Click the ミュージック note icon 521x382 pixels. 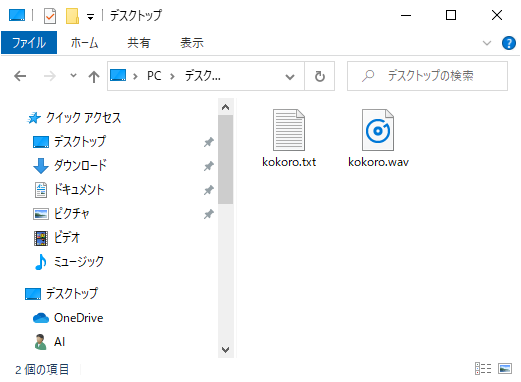pos(41,262)
